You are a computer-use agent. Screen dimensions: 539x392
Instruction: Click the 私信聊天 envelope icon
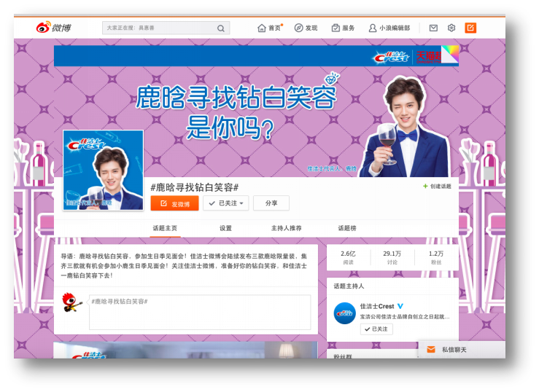[x=431, y=350]
